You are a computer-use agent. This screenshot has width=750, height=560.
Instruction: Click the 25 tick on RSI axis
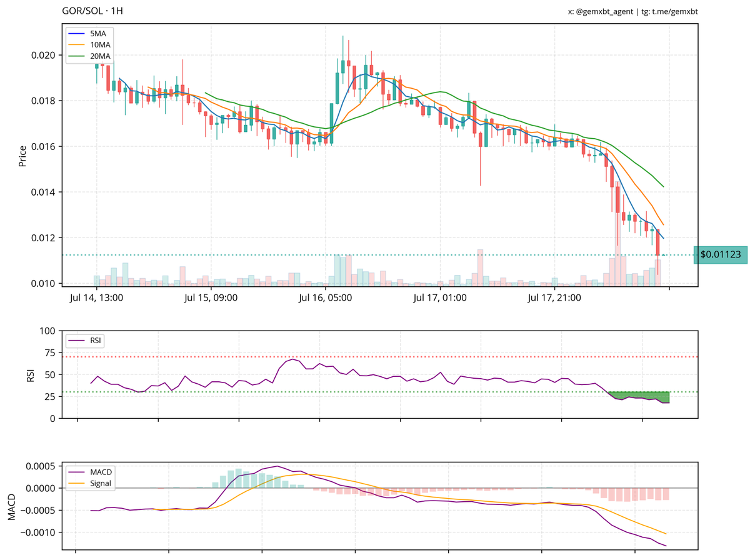pyautogui.click(x=51, y=396)
